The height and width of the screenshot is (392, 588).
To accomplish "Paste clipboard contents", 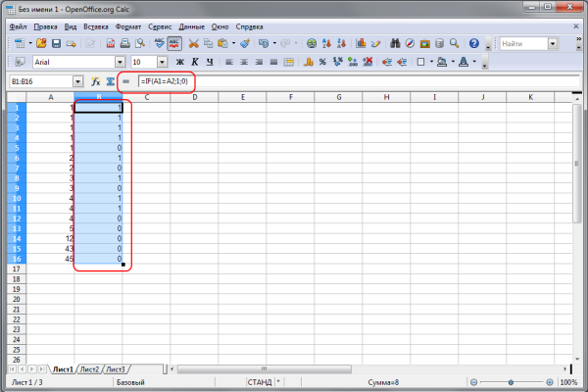I will [222, 43].
